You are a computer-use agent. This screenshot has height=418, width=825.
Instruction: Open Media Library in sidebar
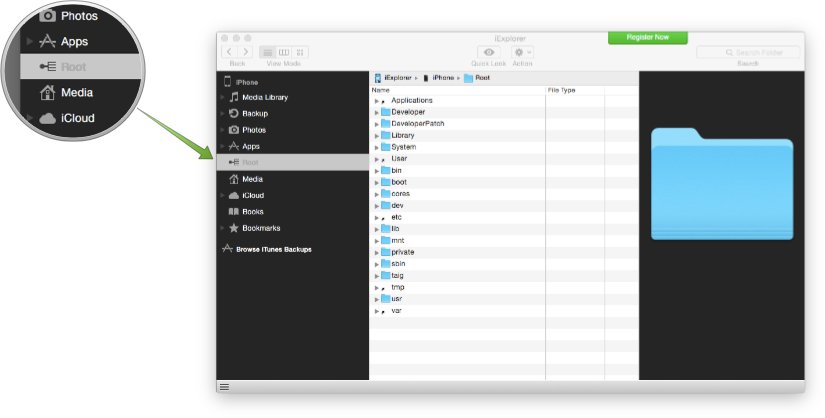click(x=265, y=97)
